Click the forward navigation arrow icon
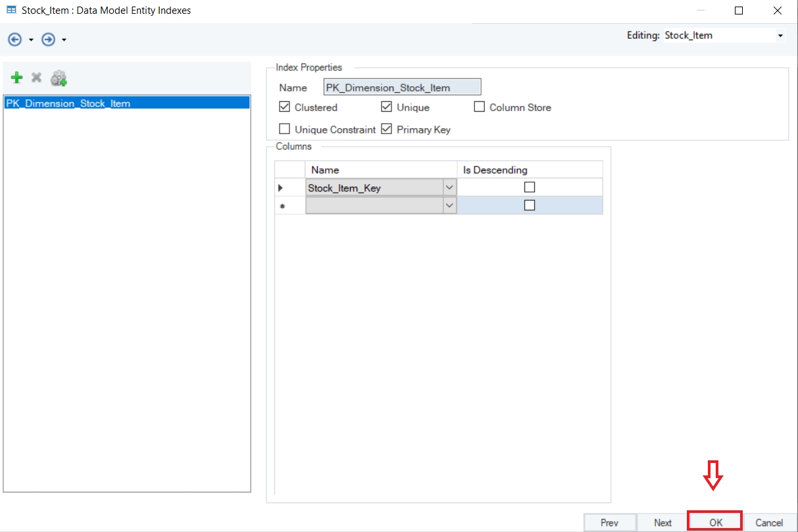Viewport: 798px width, 532px height. [47, 39]
